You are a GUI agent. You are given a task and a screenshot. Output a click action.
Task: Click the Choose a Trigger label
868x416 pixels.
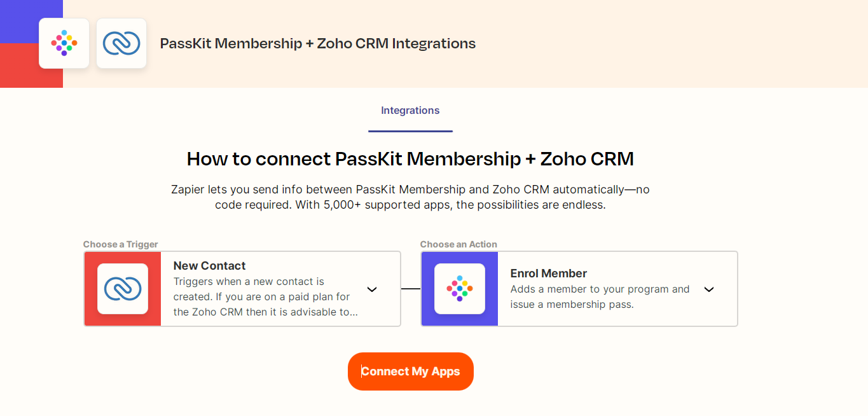click(x=120, y=244)
